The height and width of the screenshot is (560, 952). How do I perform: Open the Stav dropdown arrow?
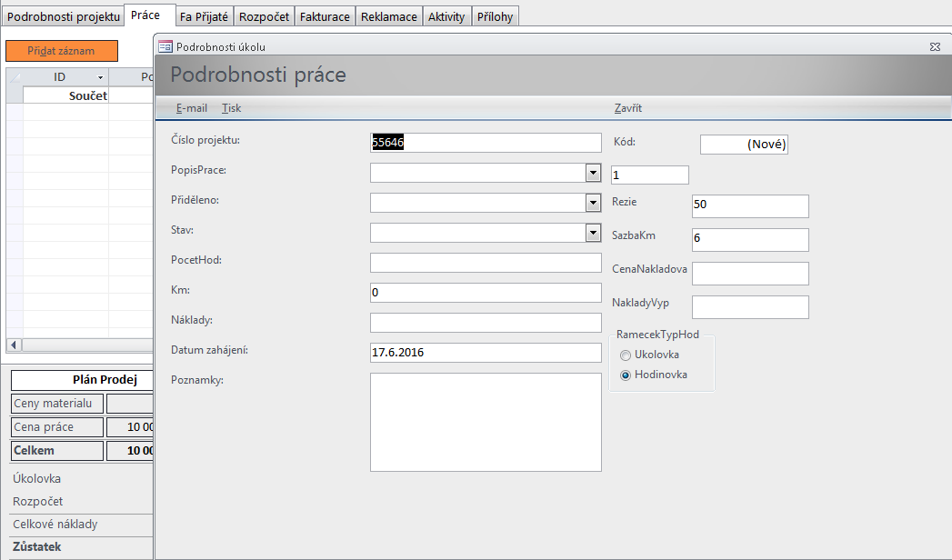[x=593, y=233]
